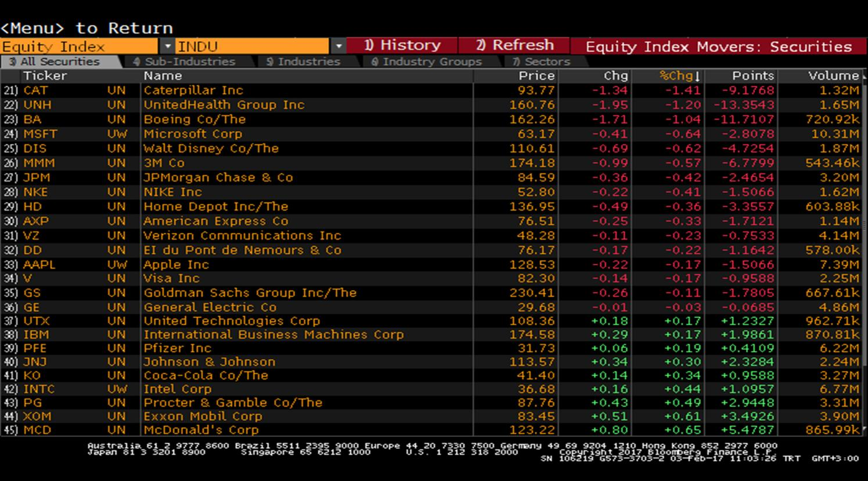Select the MSFT ticker
The image size is (868, 481).
(40, 134)
